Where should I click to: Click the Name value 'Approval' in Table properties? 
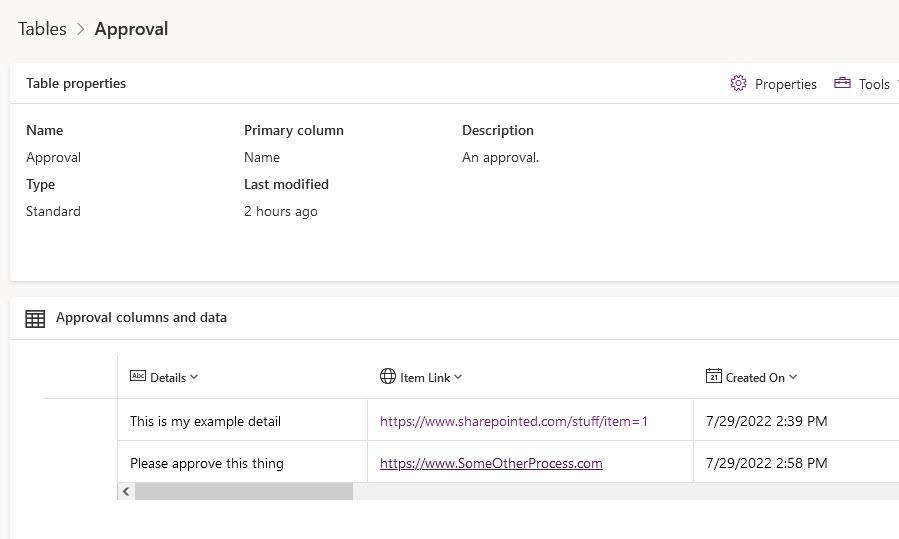(53, 158)
